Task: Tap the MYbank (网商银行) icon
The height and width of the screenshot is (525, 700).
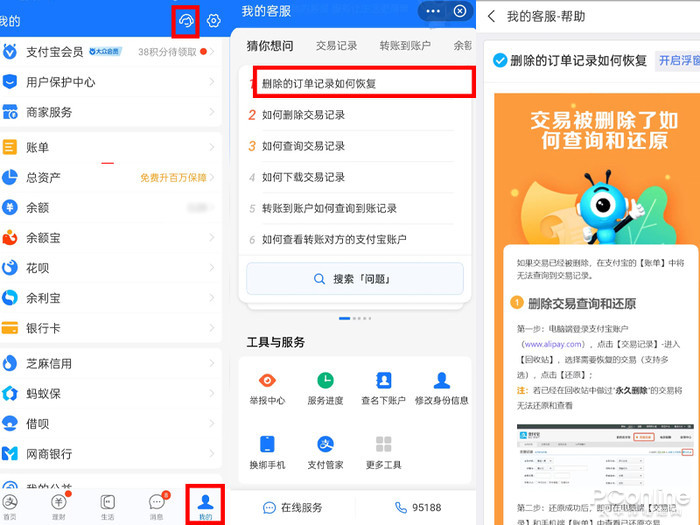Action: coord(10,454)
